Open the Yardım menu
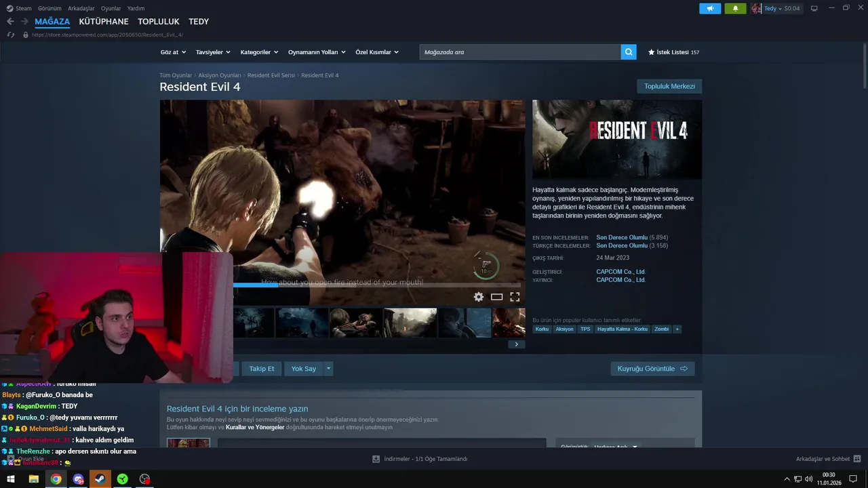This screenshot has height=488, width=868. point(136,8)
